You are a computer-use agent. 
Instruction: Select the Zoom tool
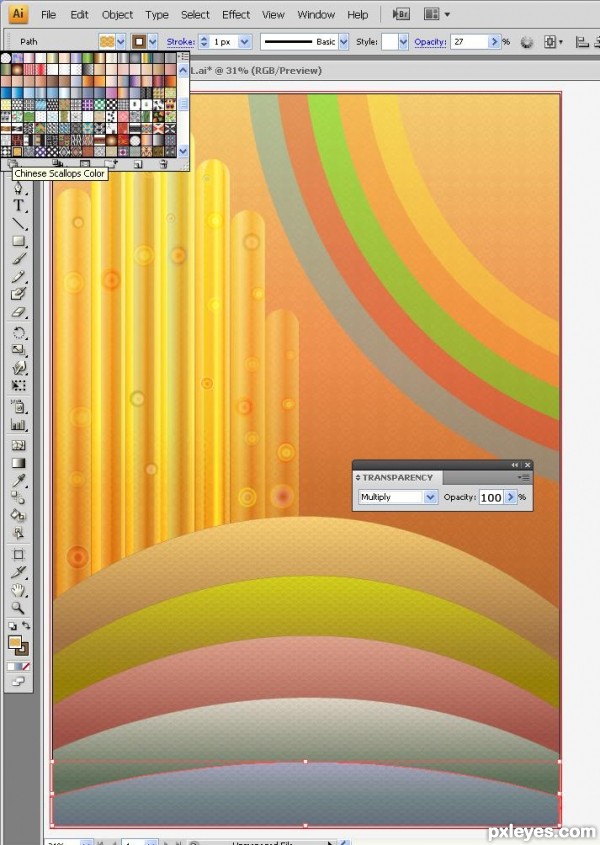pos(18,608)
